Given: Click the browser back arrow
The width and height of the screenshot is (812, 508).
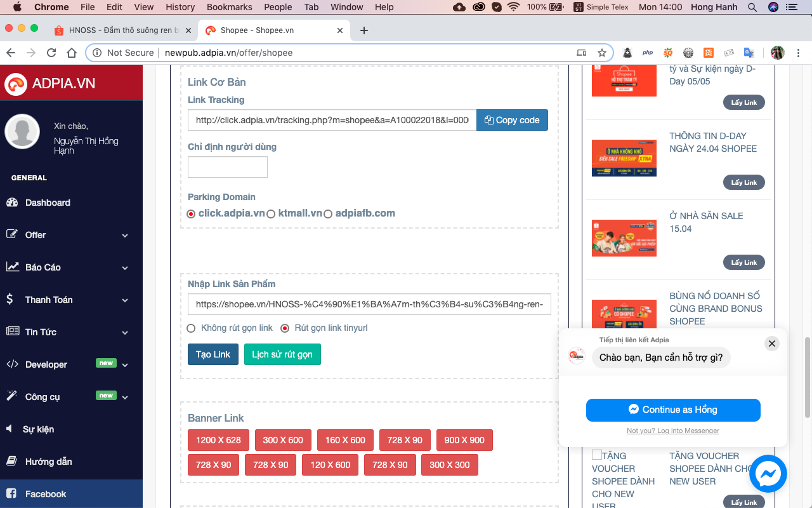Looking at the screenshot, I should (10, 53).
